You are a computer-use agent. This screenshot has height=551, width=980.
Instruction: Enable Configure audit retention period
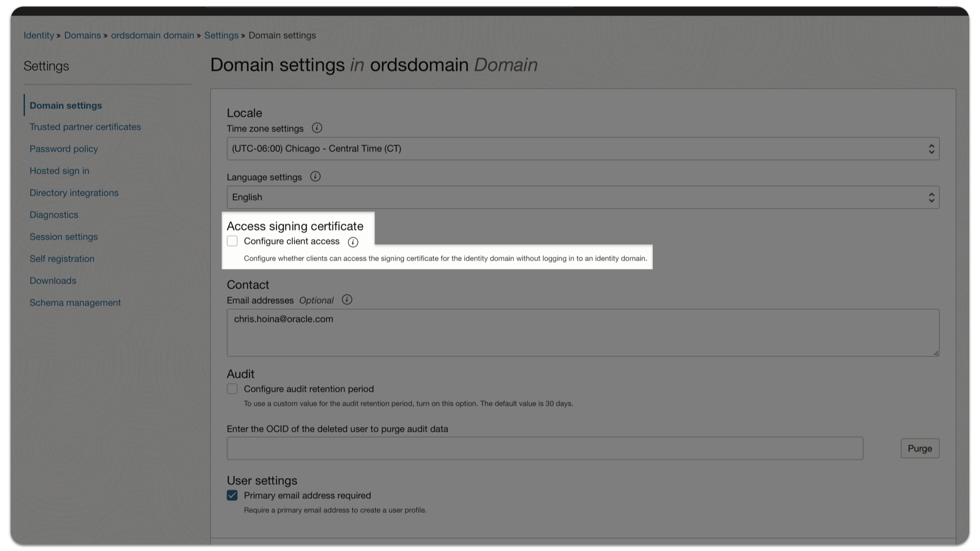point(232,389)
